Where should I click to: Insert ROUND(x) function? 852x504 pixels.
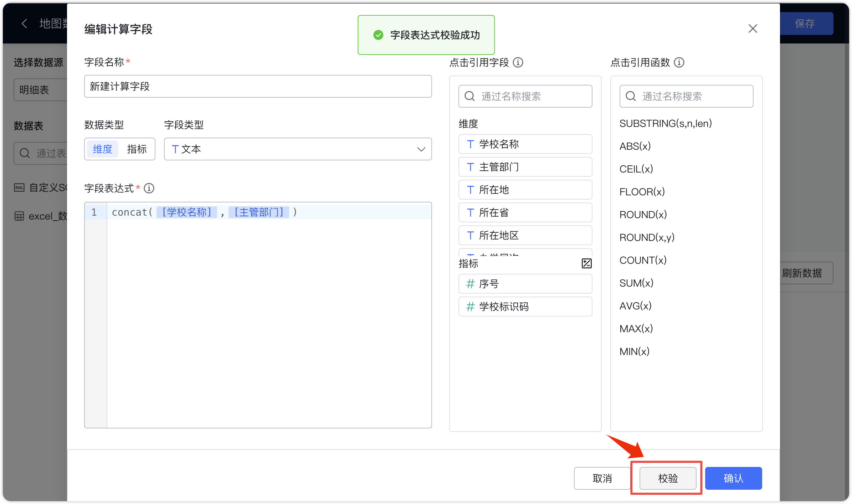pos(643,215)
